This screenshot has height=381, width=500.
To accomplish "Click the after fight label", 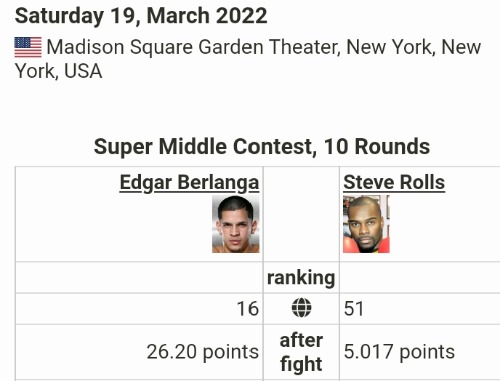I will point(301,352).
